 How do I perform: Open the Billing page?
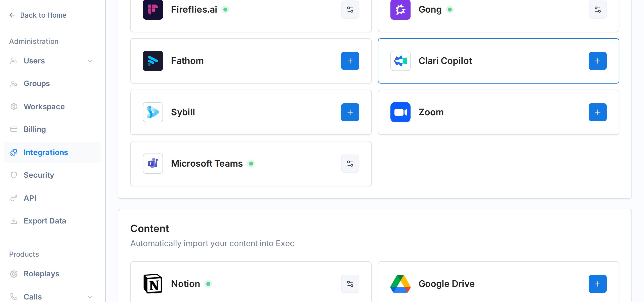click(52, 129)
